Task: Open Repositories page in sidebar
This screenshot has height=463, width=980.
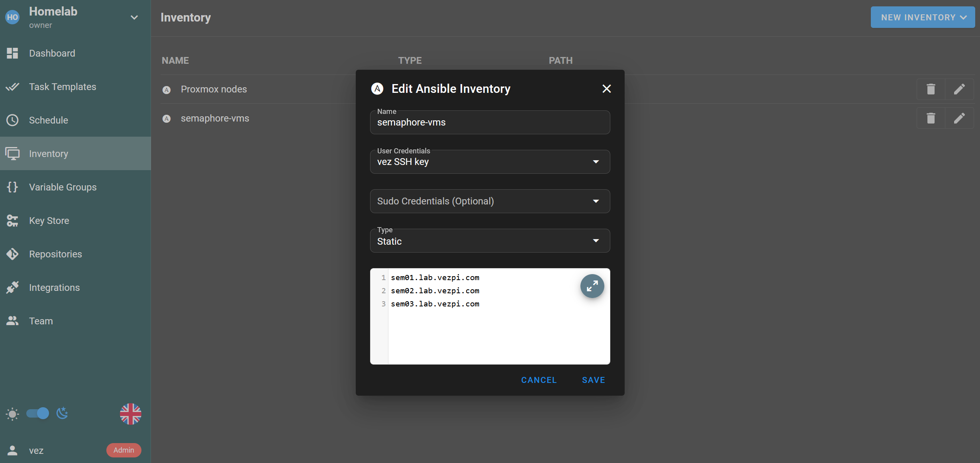Action: 55,254
